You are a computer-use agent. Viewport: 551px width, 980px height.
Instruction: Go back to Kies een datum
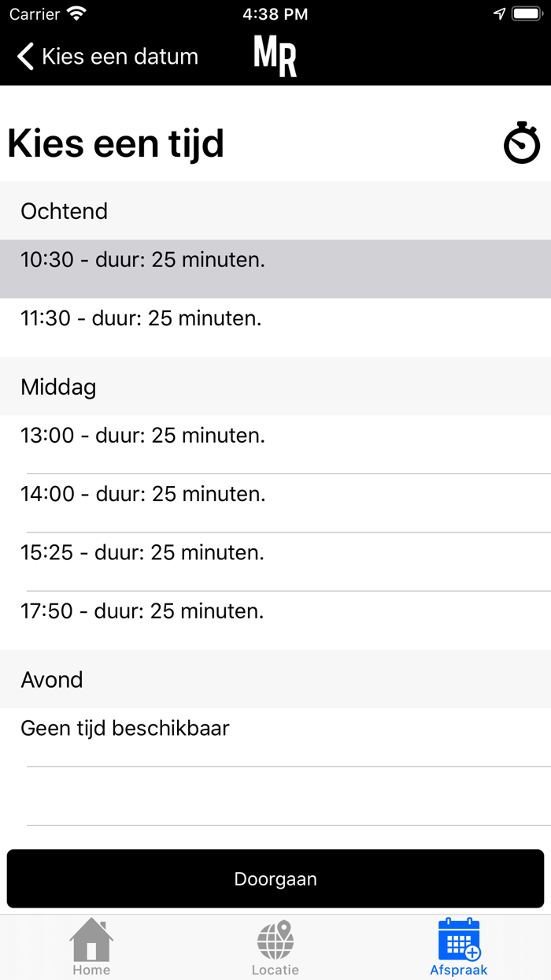[x=120, y=57]
